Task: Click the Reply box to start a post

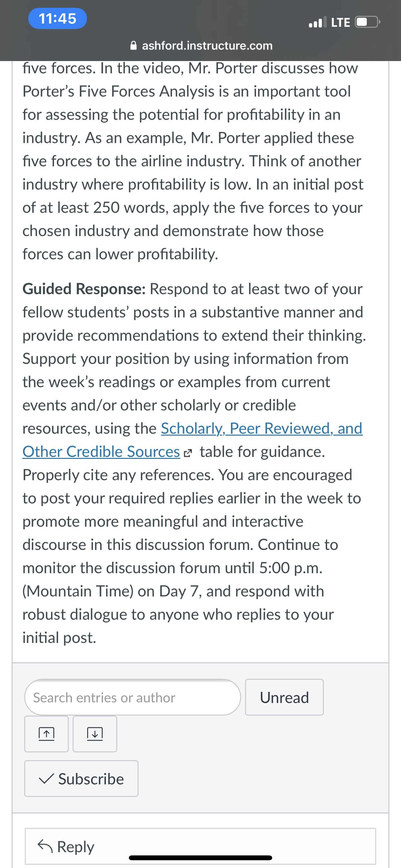Action: 200,846
